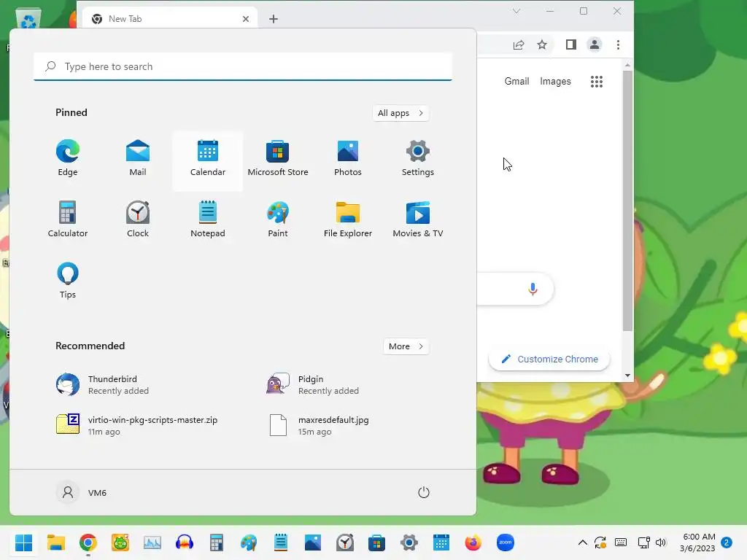Viewport: 747px width, 560px height.
Task: Launch Movies & TV from the Start menu
Action: tap(418, 219)
